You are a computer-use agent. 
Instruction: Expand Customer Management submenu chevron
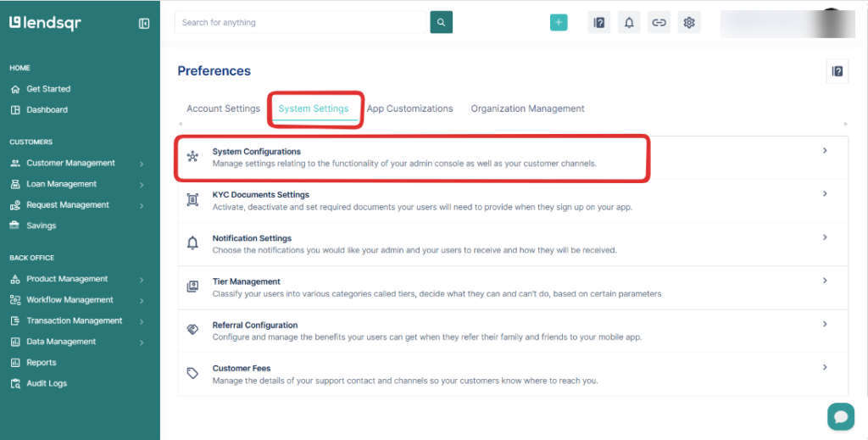pyautogui.click(x=142, y=164)
